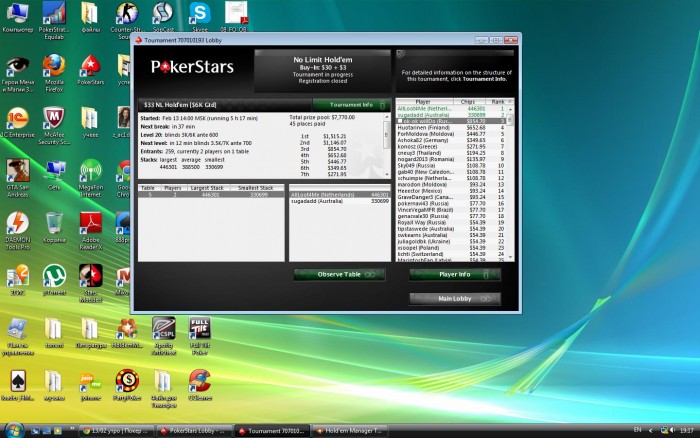Sort player list by the Rank column header
The image size is (700, 438).
[x=499, y=102]
